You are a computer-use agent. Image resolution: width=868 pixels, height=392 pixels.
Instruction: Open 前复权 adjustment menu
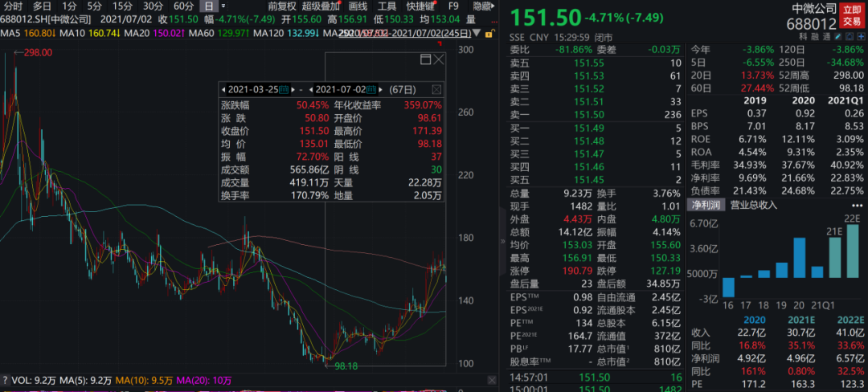282,6
